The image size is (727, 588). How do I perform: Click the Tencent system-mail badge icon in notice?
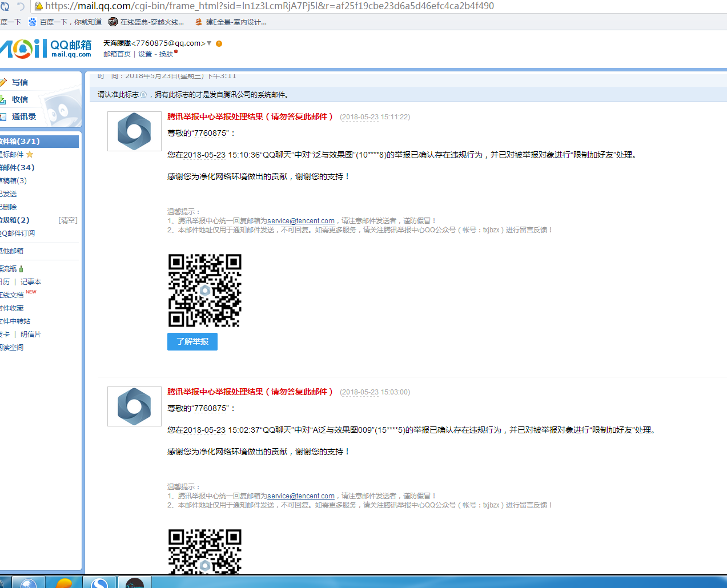(x=143, y=95)
